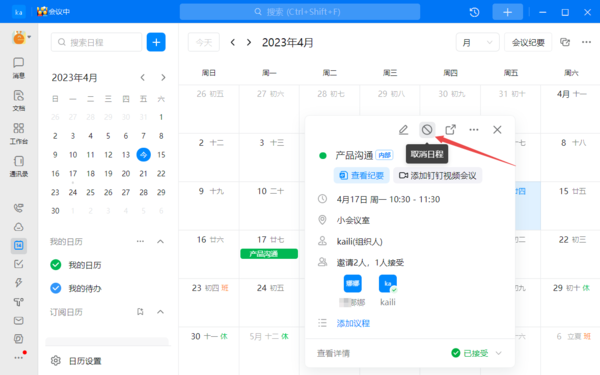600x375 pixels.
Task: Open the lightning DING sidebar icon
Action: (x=18, y=282)
